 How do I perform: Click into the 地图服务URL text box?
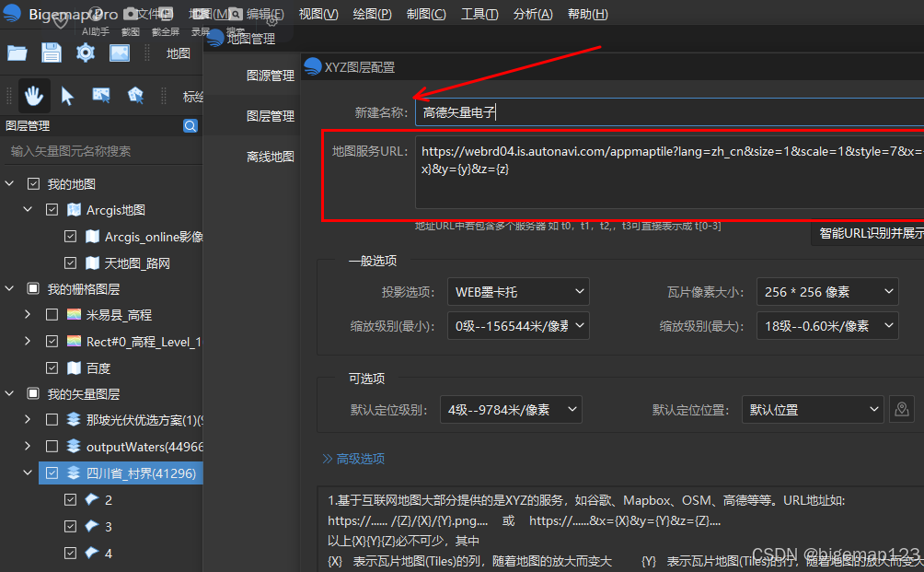(669, 171)
